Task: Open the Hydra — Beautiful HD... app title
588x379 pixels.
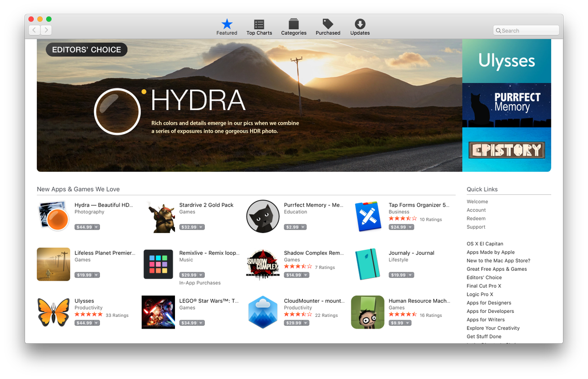Action: (104, 205)
